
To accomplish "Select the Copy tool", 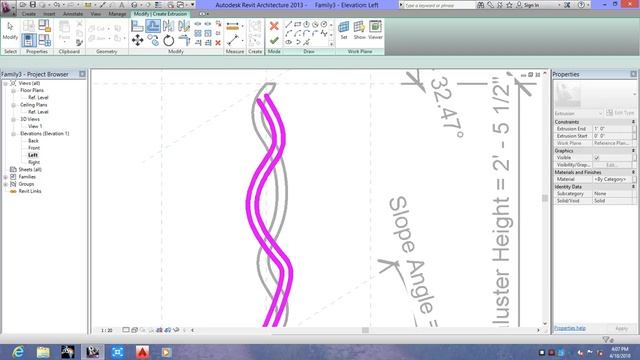I will [153, 40].
